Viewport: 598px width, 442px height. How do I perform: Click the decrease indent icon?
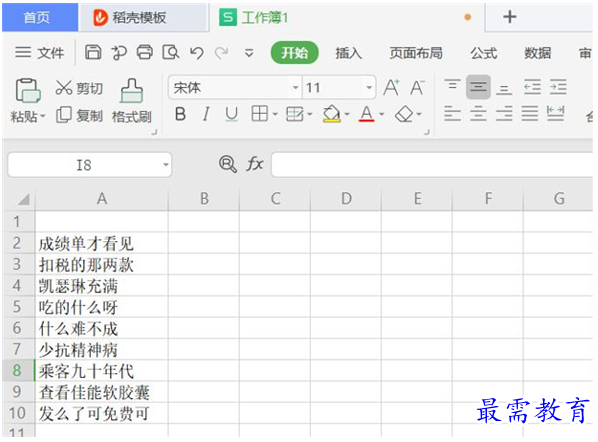[x=532, y=87]
